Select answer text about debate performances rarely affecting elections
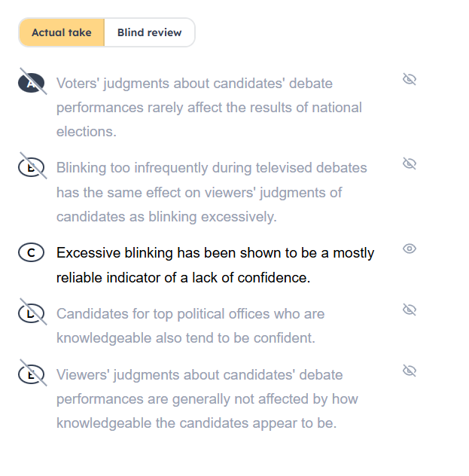 pos(209,107)
